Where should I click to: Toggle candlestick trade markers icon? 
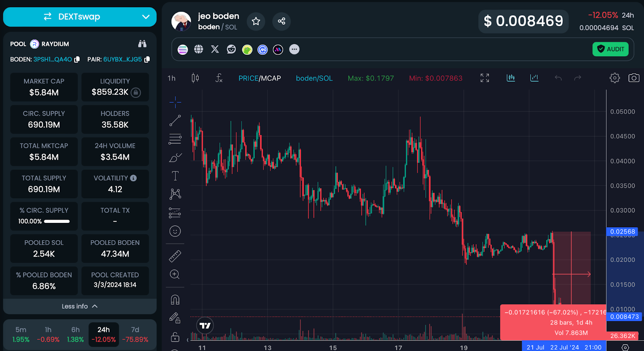(511, 78)
